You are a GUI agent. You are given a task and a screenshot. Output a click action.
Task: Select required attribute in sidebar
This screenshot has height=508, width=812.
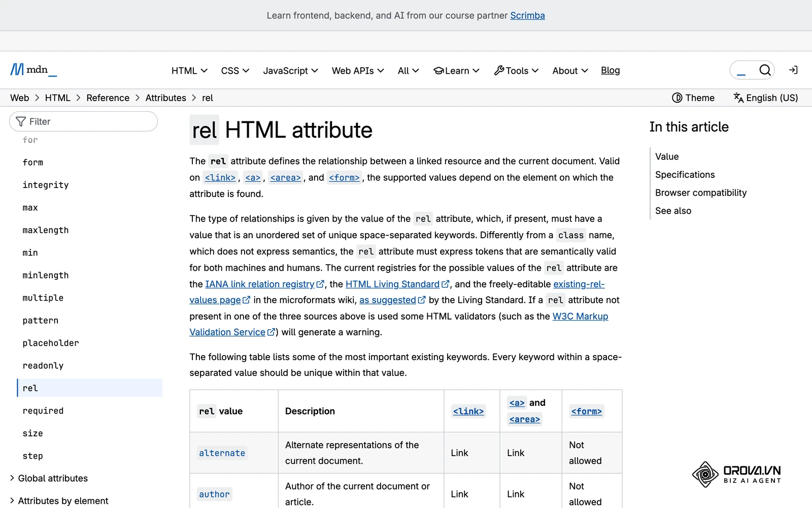[43, 411]
